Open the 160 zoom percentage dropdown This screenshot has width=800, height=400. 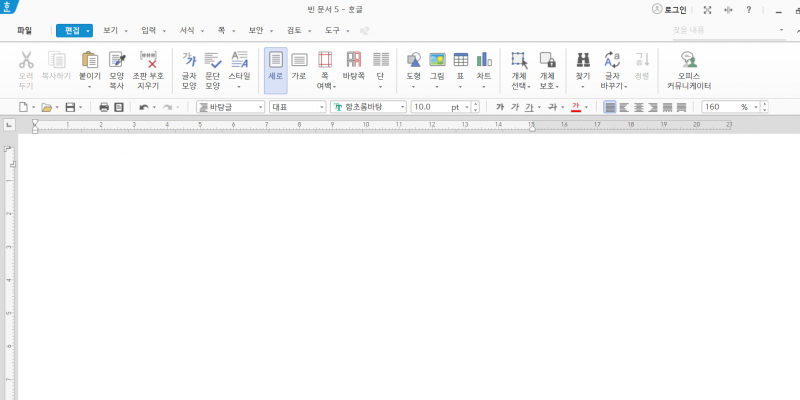tap(757, 107)
